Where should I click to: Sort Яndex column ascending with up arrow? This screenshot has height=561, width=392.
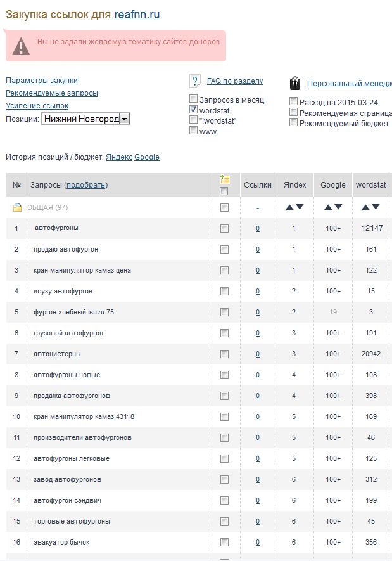tap(289, 207)
